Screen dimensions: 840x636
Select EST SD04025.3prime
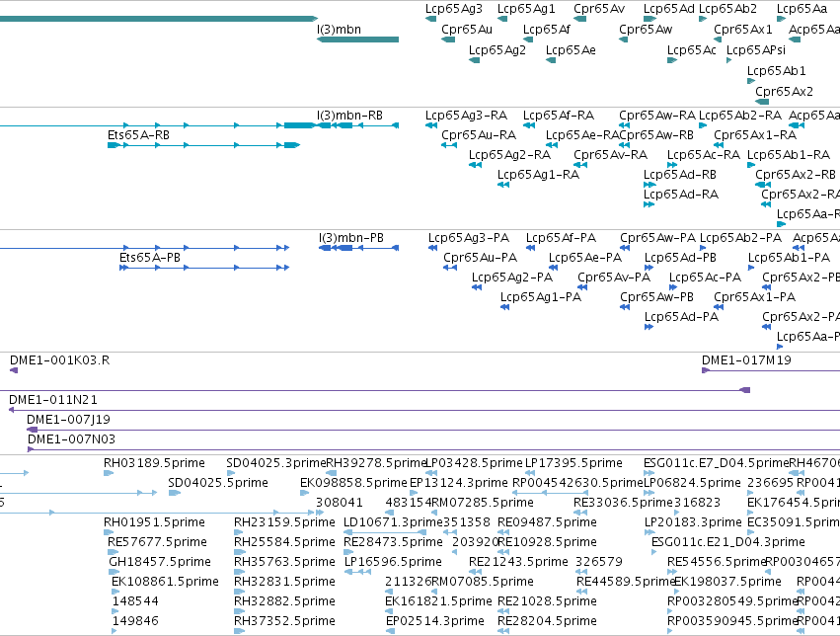[x=276, y=463]
